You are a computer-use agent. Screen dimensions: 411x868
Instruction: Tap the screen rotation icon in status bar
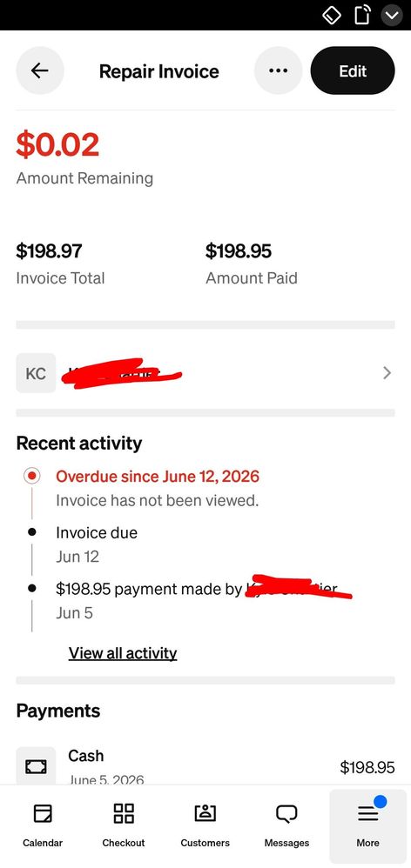coord(331,16)
